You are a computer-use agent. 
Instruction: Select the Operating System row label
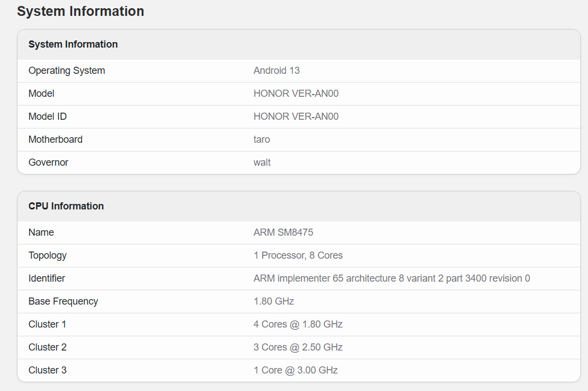point(66,71)
